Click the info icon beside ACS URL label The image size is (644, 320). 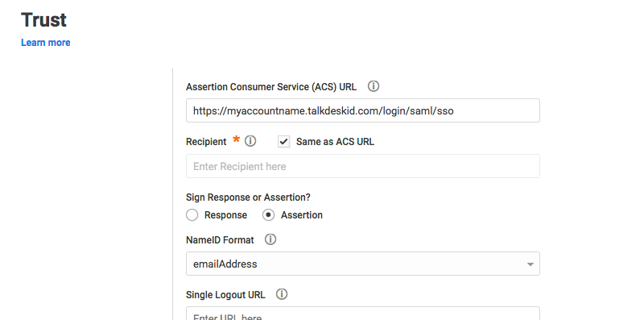click(x=374, y=86)
